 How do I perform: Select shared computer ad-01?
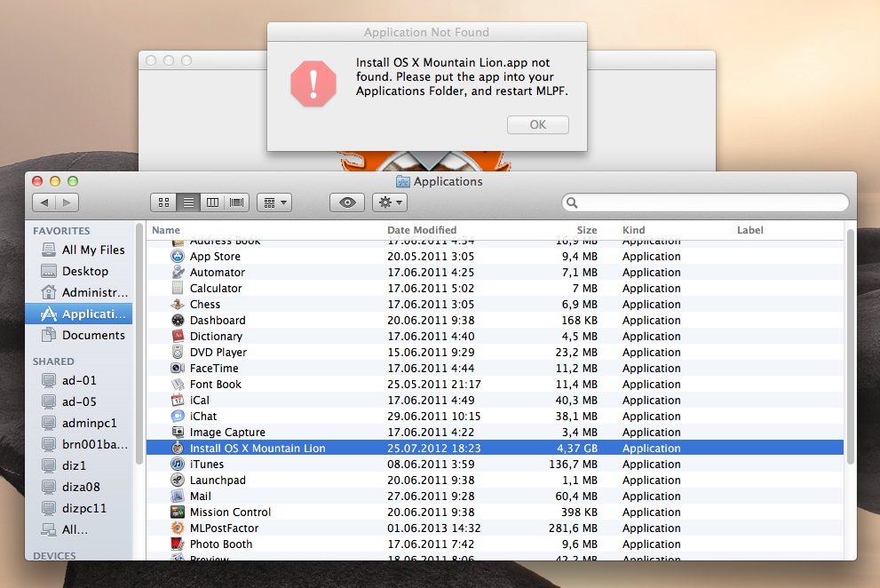79,381
